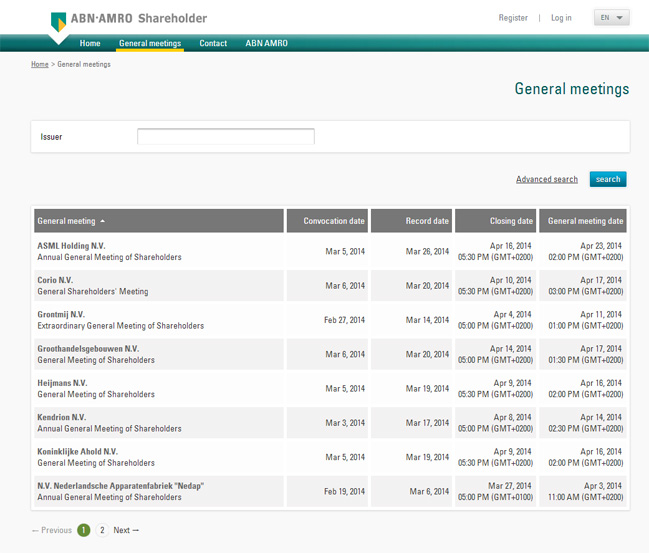Go to page 2
Image resolution: width=649 pixels, height=553 pixels.
point(102,530)
